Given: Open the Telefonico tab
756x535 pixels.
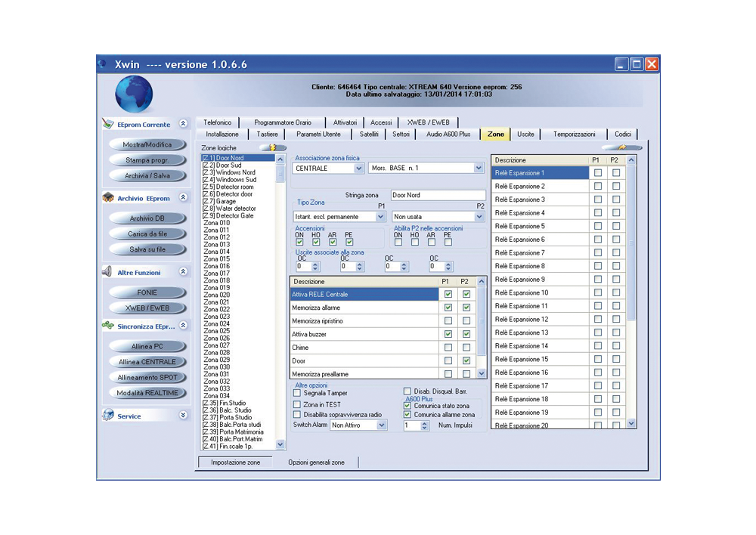Looking at the screenshot, I should point(218,122).
